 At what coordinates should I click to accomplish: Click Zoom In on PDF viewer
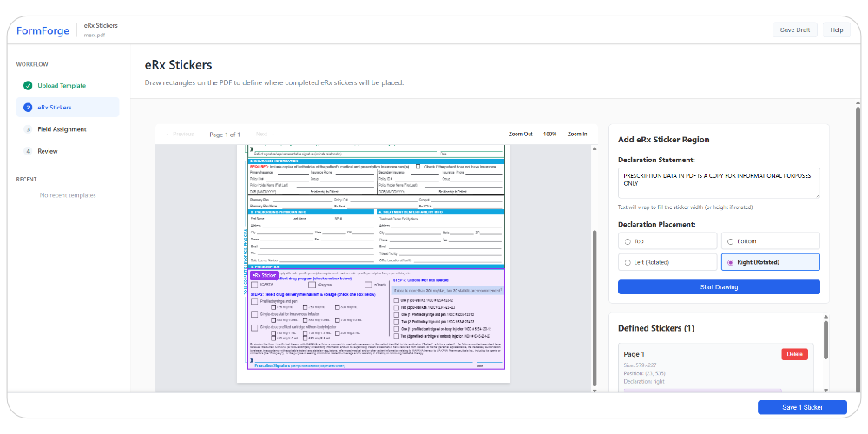pos(577,134)
